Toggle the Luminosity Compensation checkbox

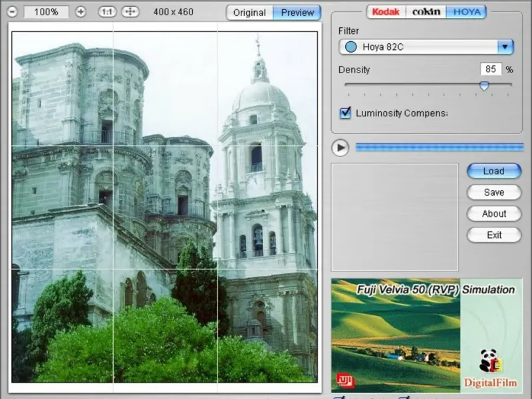click(x=345, y=113)
